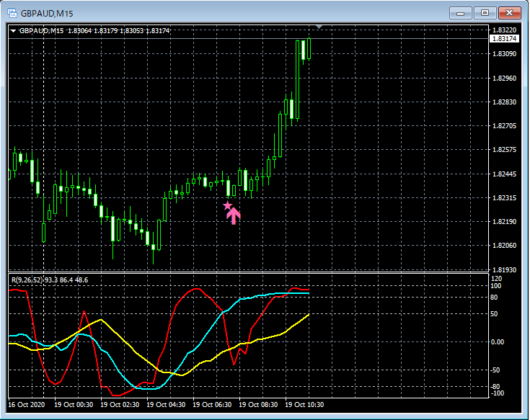Click the pink star signal marker
Image resolution: width=530 pixels, height=420 pixels.
(x=227, y=205)
